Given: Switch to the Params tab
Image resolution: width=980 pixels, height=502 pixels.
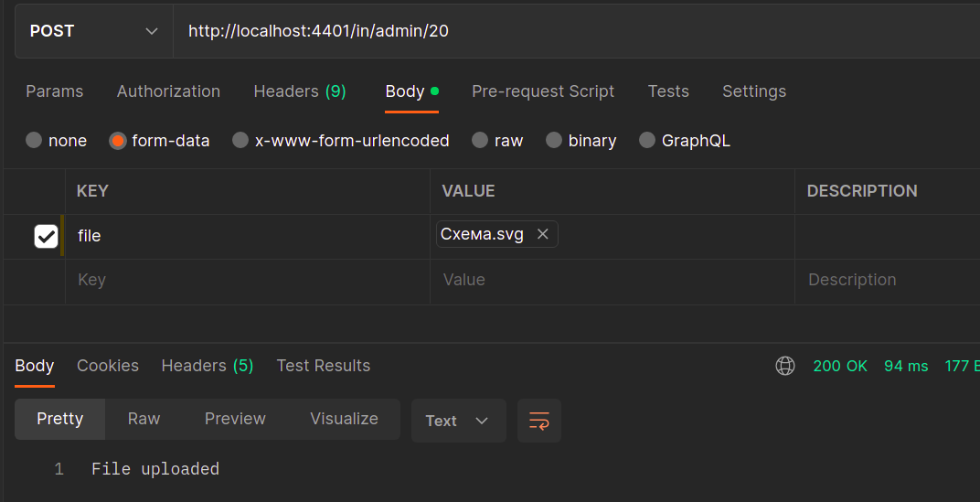Looking at the screenshot, I should click(54, 91).
